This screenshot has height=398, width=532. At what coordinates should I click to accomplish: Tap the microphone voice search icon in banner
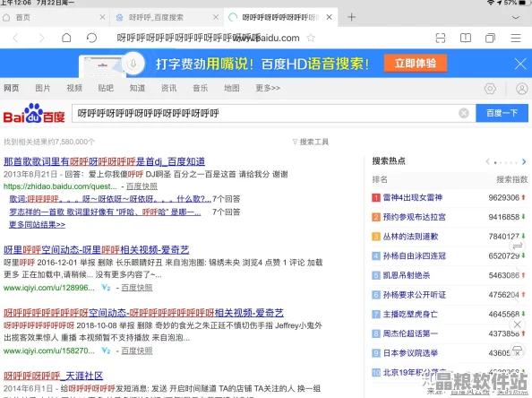click(133, 63)
